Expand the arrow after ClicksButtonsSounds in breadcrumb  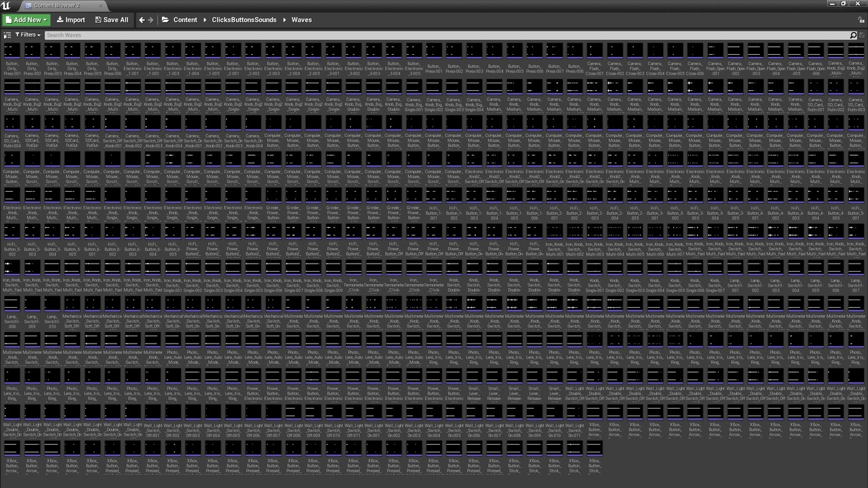tap(285, 20)
